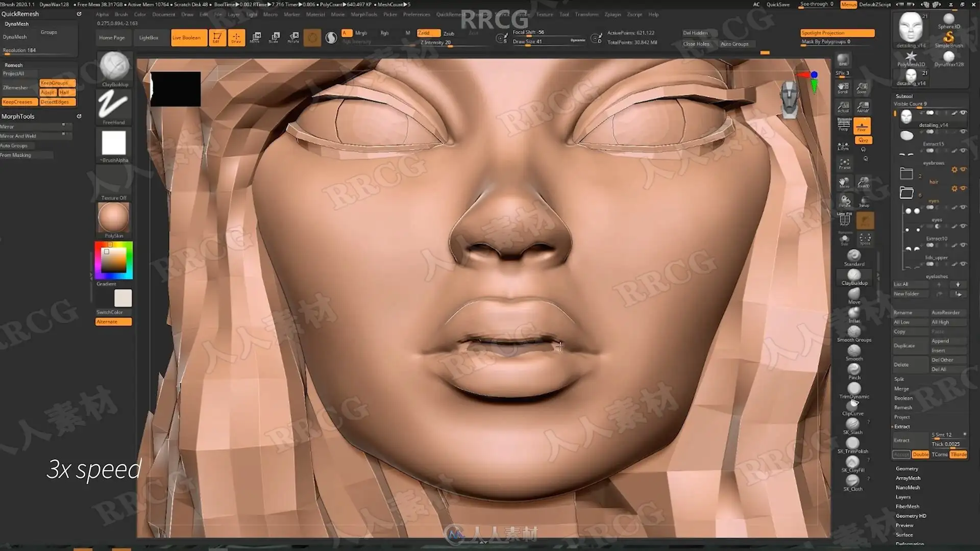This screenshot has height=551, width=980.
Task: Toggle the Floor grid button
Action: (862, 126)
